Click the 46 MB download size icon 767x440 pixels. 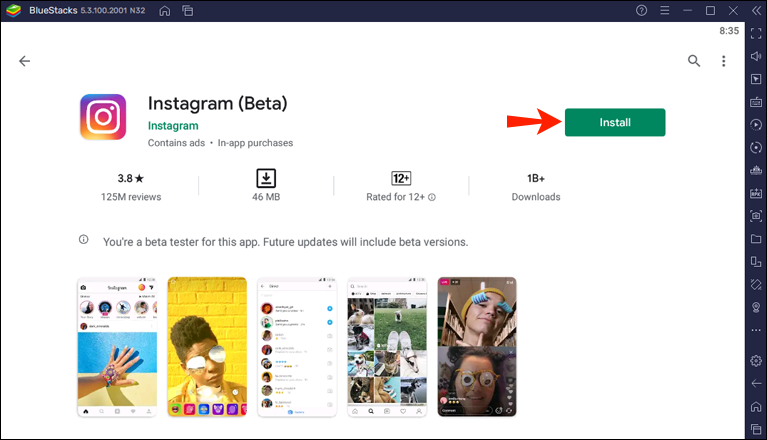(266, 178)
